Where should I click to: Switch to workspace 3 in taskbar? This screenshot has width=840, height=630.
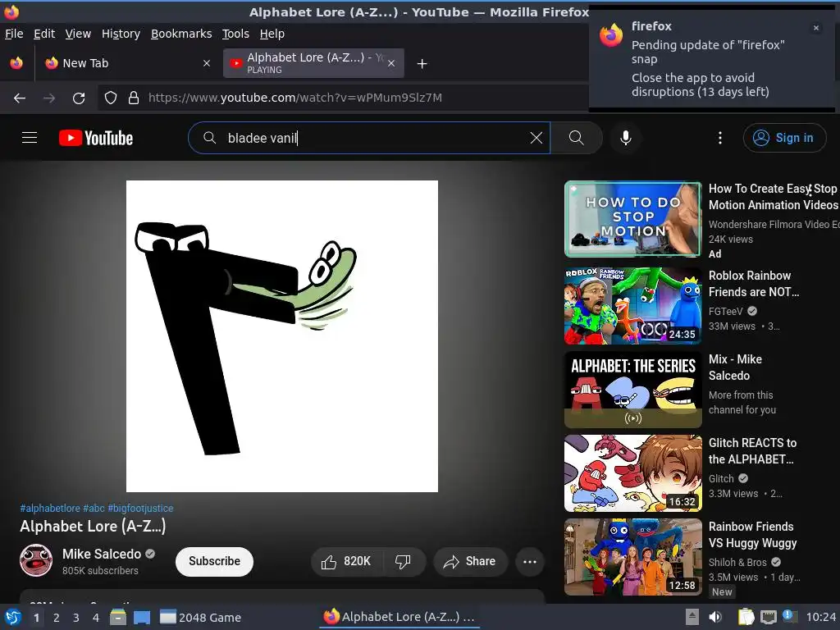(76, 618)
